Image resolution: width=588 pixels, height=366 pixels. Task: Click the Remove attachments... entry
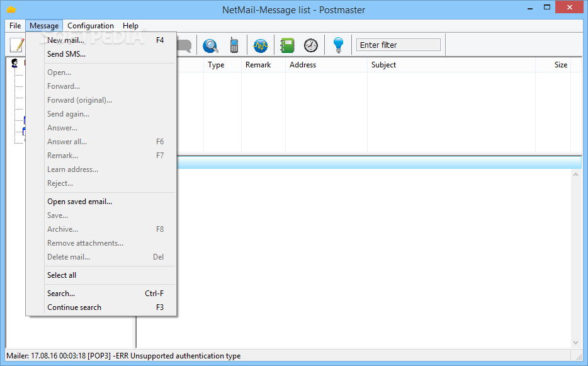[x=101, y=243]
